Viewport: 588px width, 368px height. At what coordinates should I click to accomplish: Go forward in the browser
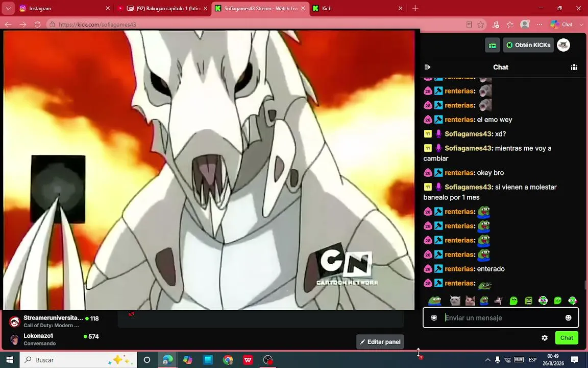point(23,25)
